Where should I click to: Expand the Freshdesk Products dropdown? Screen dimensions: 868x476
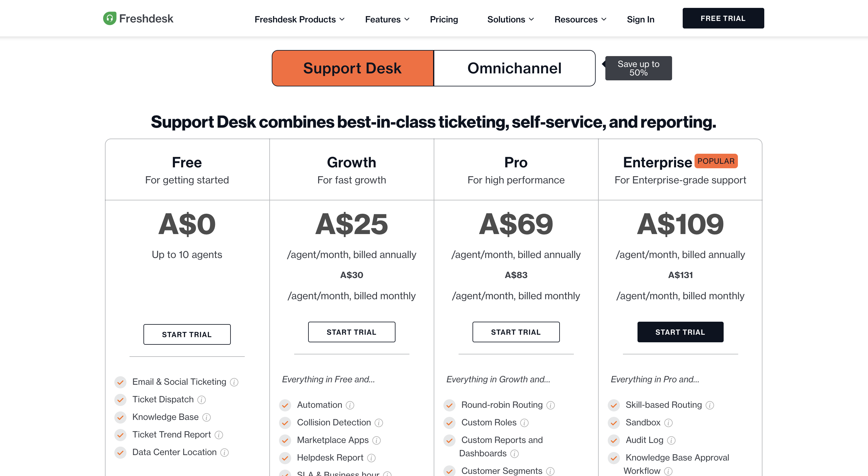(x=300, y=19)
